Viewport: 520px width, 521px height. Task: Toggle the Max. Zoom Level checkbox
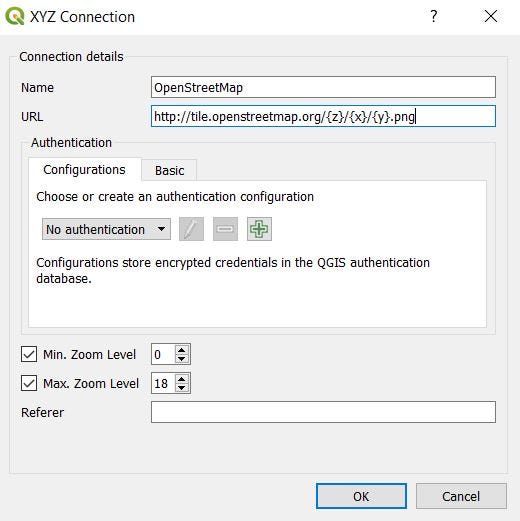tap(29, 383)
